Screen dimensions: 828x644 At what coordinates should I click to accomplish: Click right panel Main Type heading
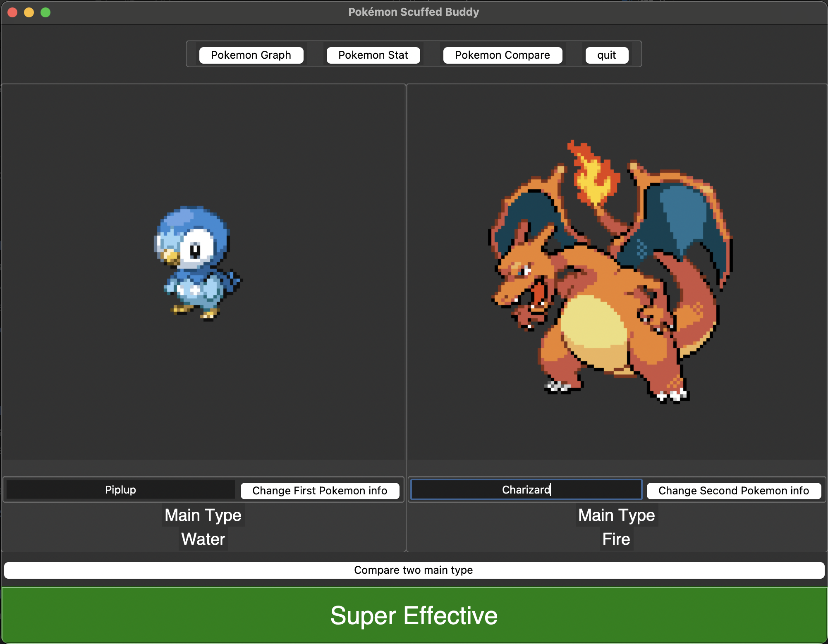point(616,515)
